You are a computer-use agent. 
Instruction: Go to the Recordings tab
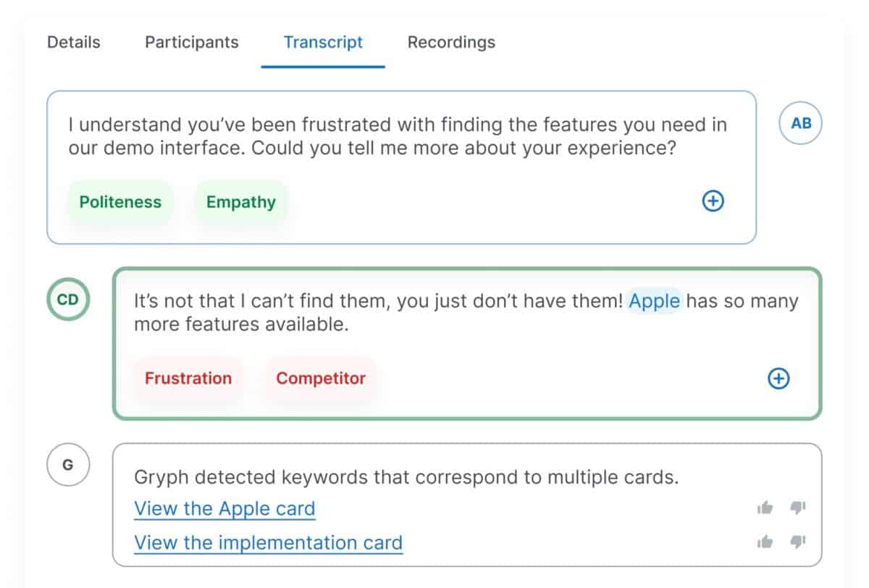[x=451, y=42]
